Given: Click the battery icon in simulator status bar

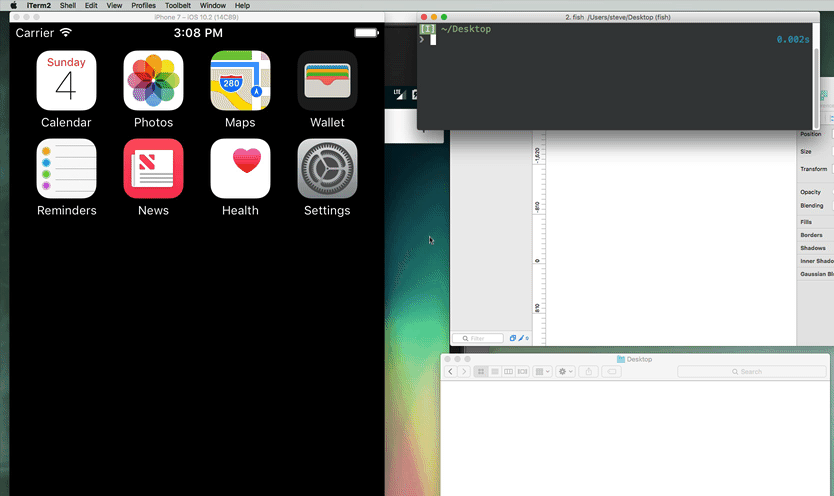Looking at the screenshot, I should (x=366, y=33).
